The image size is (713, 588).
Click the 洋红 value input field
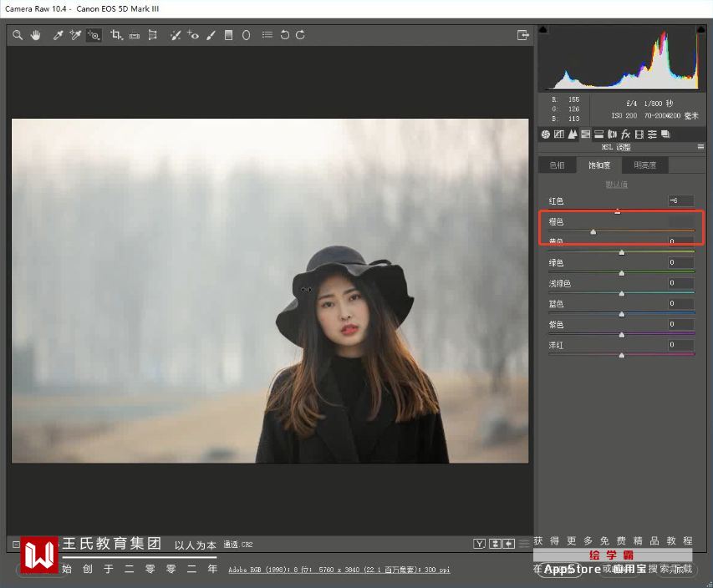[680, 344]
